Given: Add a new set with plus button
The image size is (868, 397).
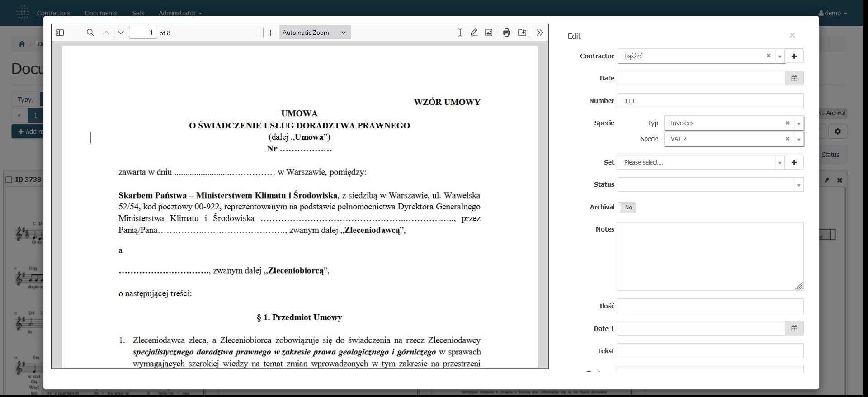Looking at the screenshot, I should click(794, 162).
